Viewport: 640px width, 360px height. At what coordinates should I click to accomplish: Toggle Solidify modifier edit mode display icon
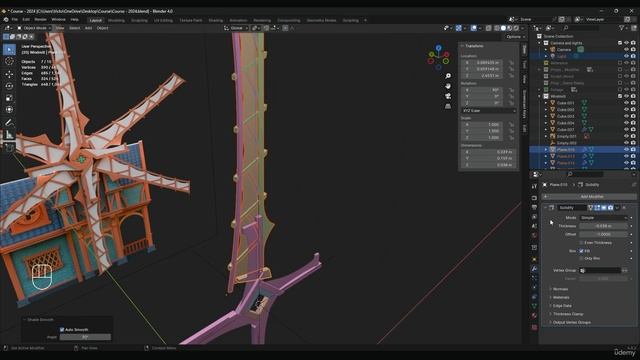tap(597, 208)
